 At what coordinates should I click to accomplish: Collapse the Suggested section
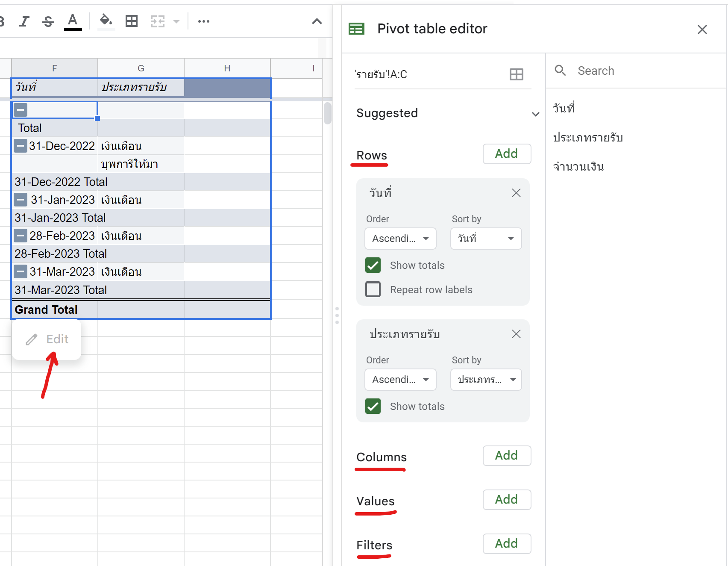point(535,114)
